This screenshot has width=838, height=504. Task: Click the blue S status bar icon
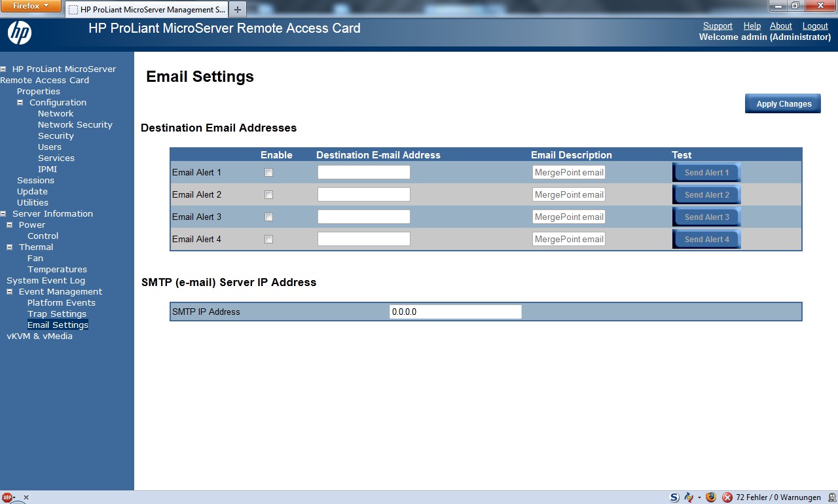(674, 497)
